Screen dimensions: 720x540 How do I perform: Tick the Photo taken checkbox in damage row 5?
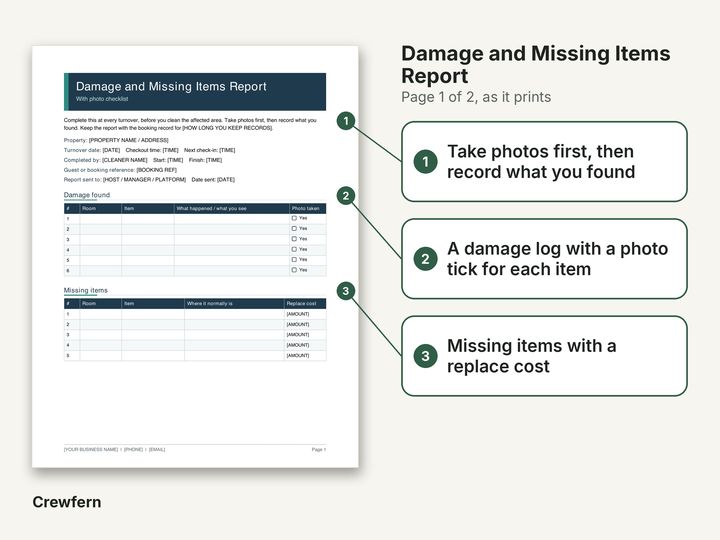(294, 259)
